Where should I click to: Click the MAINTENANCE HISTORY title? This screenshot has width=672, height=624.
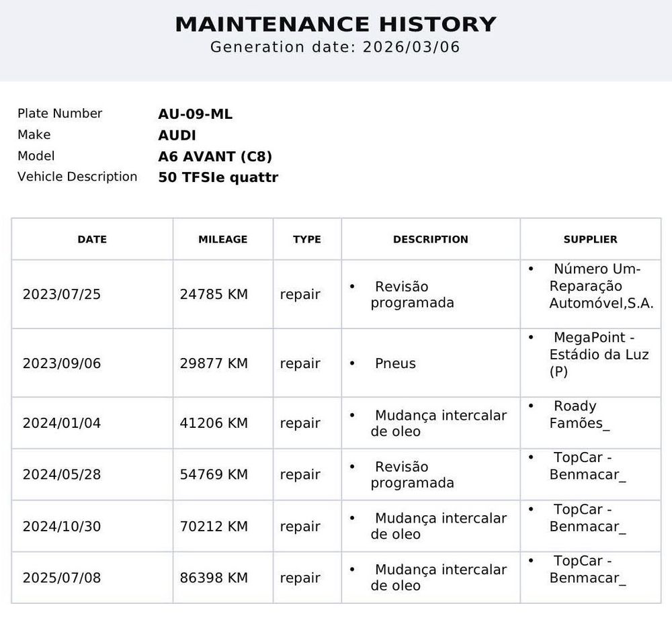click(x=335, y=24)
